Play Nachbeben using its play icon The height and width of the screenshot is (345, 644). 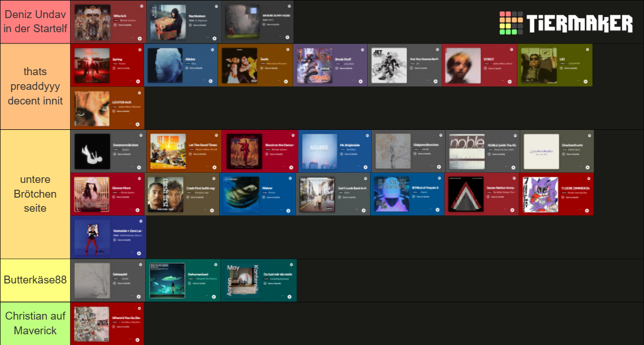pyautogui.click(x=215, y=38)
